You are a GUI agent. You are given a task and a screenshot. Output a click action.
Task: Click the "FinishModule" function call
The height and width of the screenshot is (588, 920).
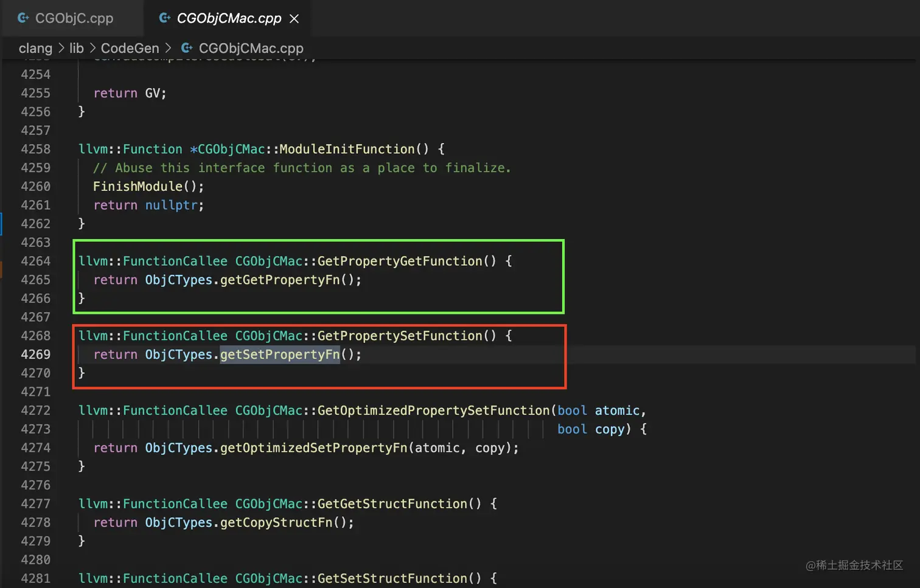click(x=138, y=187)
